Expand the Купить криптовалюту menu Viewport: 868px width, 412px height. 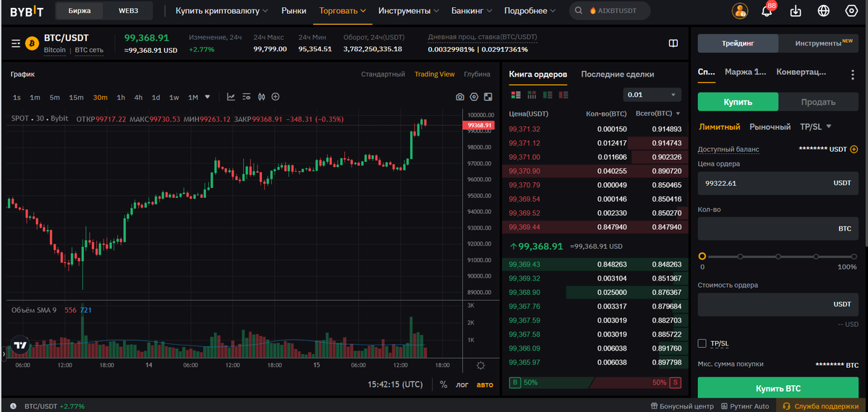click(x=221, y=11)
